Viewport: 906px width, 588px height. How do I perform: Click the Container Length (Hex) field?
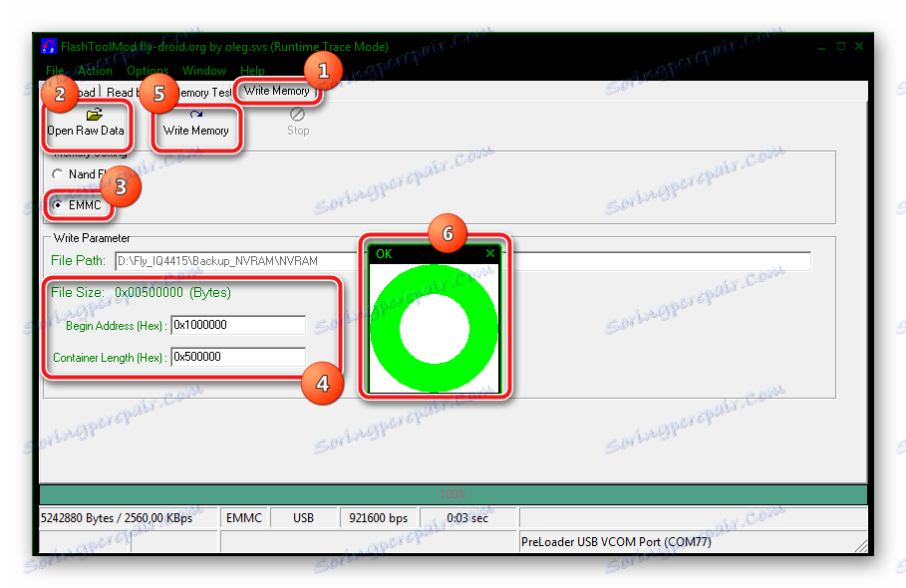coord(238,357)
